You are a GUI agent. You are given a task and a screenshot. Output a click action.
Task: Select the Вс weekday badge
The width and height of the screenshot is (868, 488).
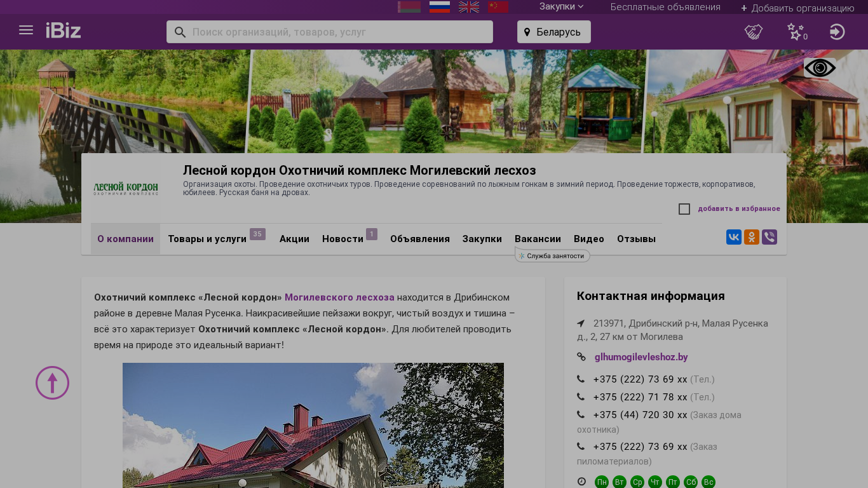(x=709, y=482)
